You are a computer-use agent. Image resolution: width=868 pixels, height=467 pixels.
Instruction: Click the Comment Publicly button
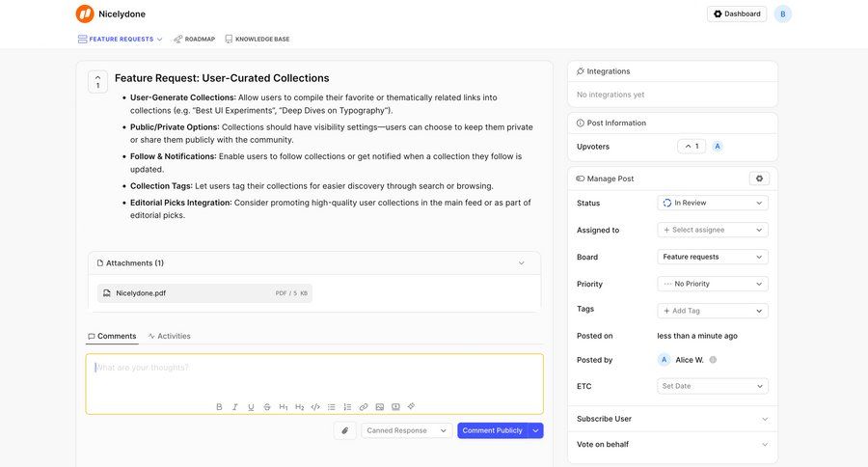[x=492, y=430]
